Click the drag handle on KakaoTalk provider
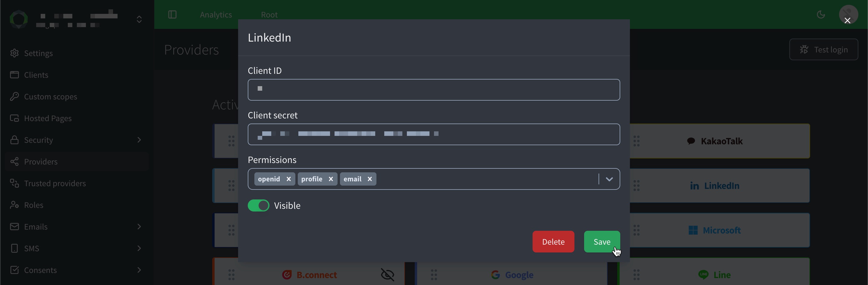Screen dimensions: 868x285 [x=636, y=141]
